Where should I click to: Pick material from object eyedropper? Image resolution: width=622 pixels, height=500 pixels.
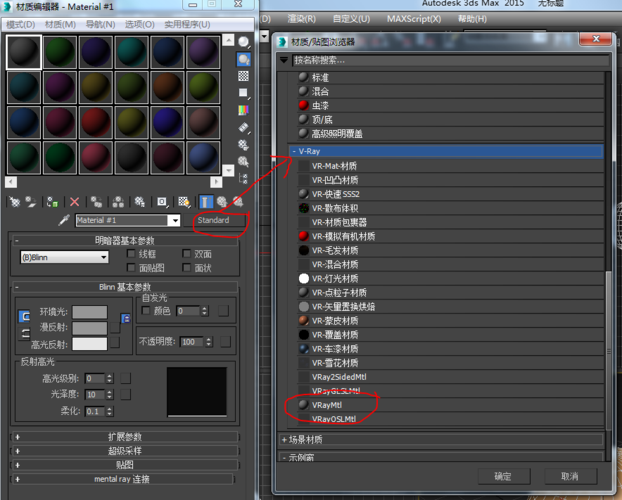[x=64, y=220]
